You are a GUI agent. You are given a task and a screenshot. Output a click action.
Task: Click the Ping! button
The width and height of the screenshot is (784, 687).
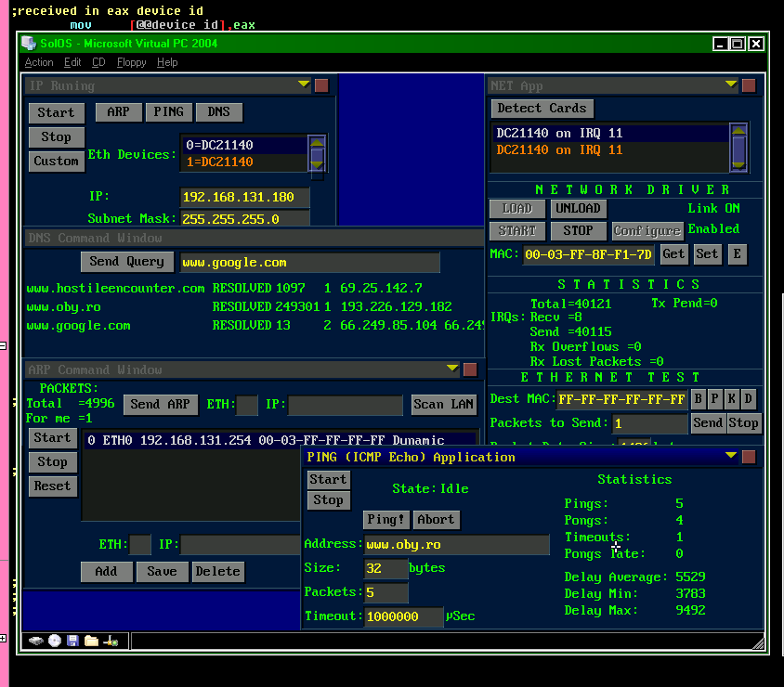point(386,520)
